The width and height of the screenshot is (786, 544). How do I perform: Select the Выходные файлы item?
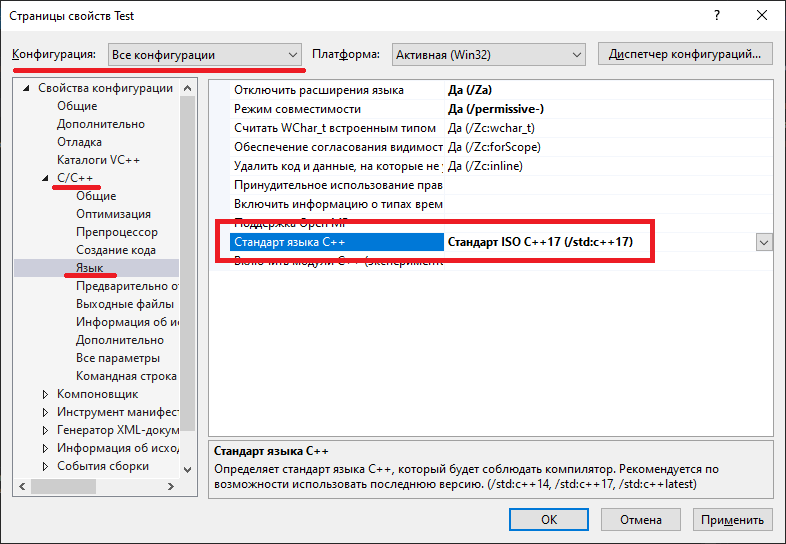pyautogui.click(x=125, y=304)
